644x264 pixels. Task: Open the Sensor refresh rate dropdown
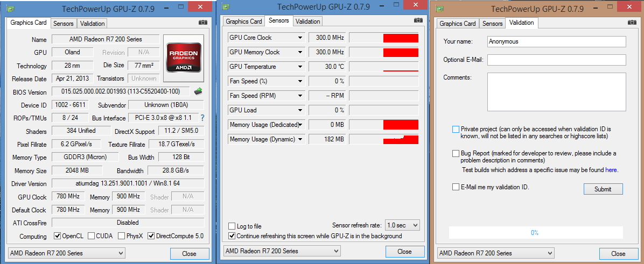tap(402, 225)
